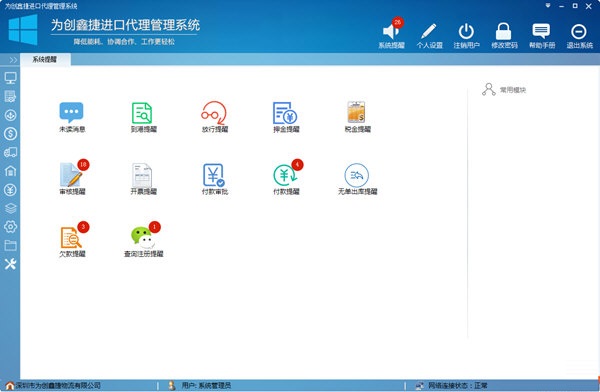Click the home icon in status bar
Screen dimensions: 600x392
(x=10, y=385)
